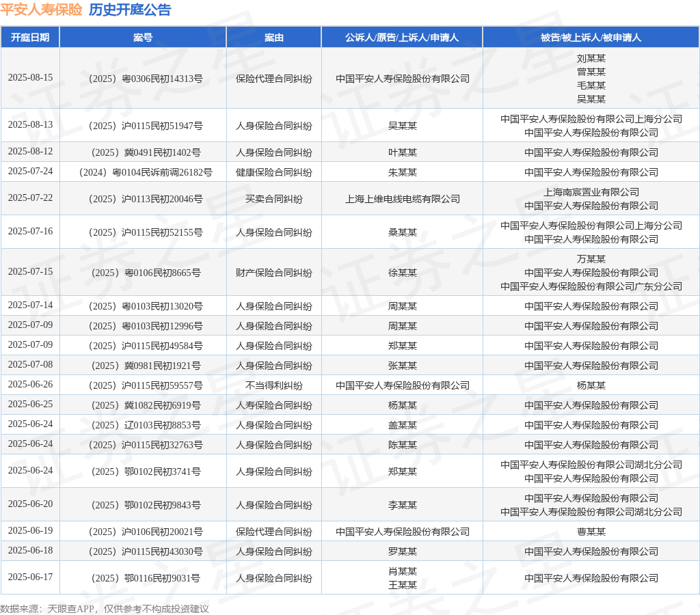Click defendant 万某某

pyautogui.click(x=591, y=259)
